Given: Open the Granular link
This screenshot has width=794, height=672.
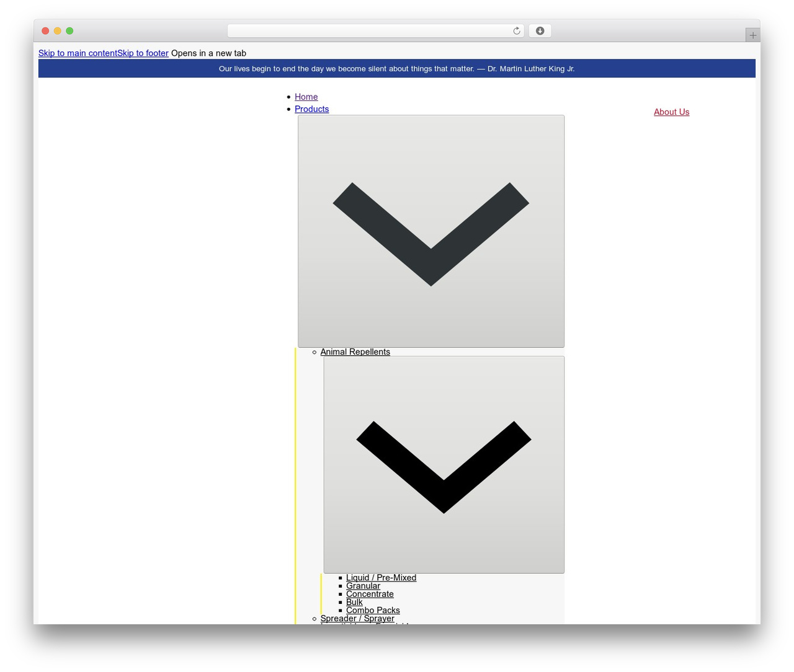Looking at the screenshot, I should [x=363, y=586].
